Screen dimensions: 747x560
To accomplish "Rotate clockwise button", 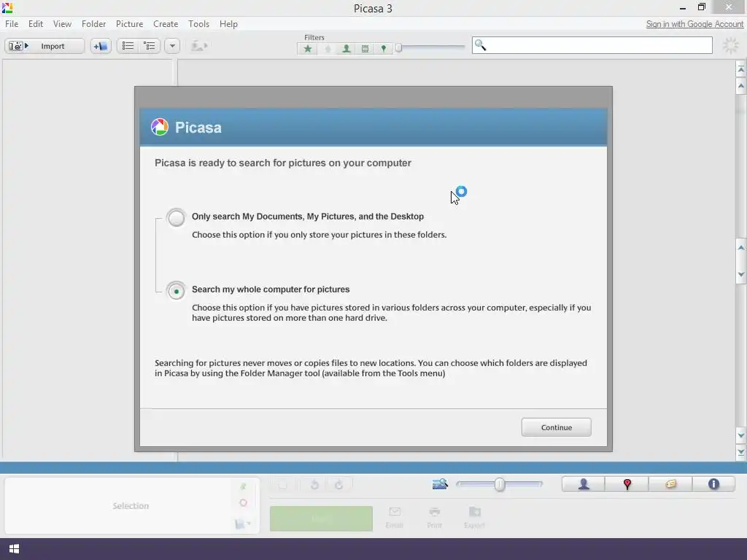I will click(x=338, y=485).
